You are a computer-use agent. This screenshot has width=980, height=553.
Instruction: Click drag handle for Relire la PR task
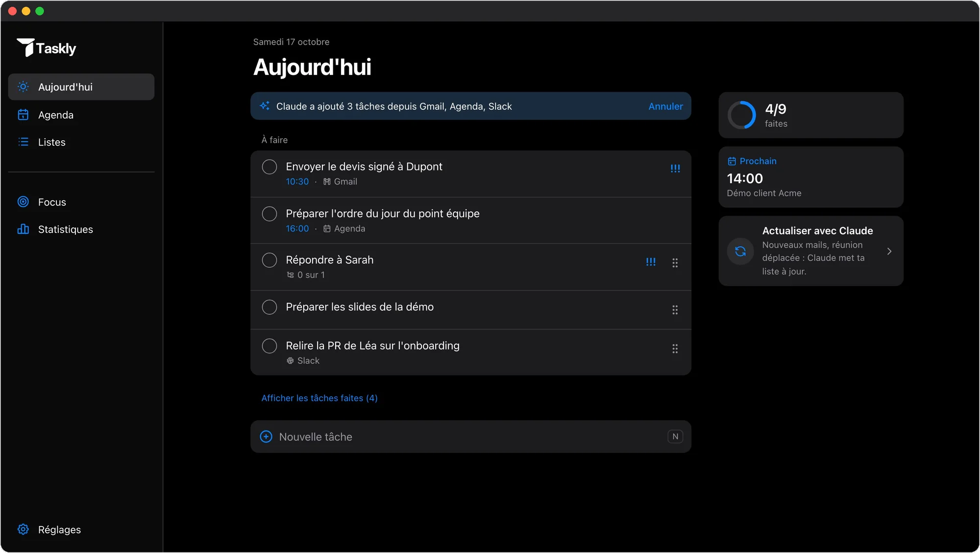pos(675,349)
